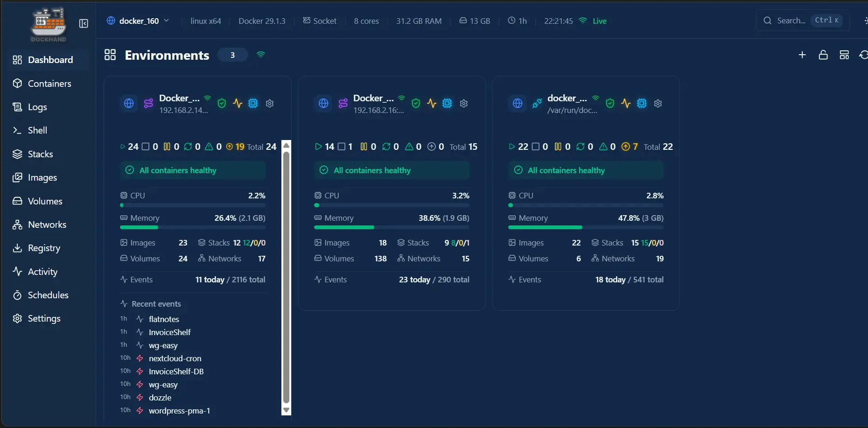Click the Volumes sidebar icon
Image resolution: width=868 pixels, height=428 pixels.
(17, 201)
